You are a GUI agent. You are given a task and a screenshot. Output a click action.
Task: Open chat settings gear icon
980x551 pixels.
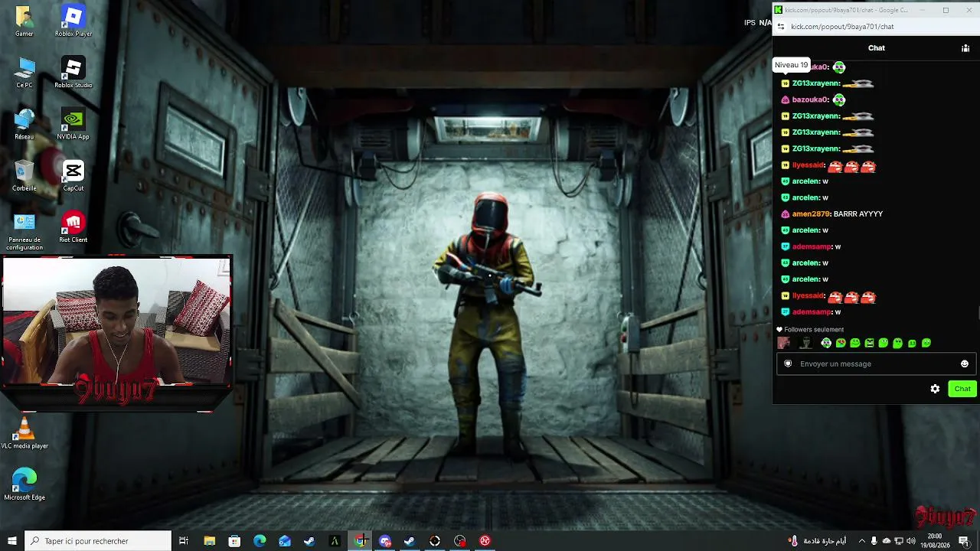(x=935, y=389)
